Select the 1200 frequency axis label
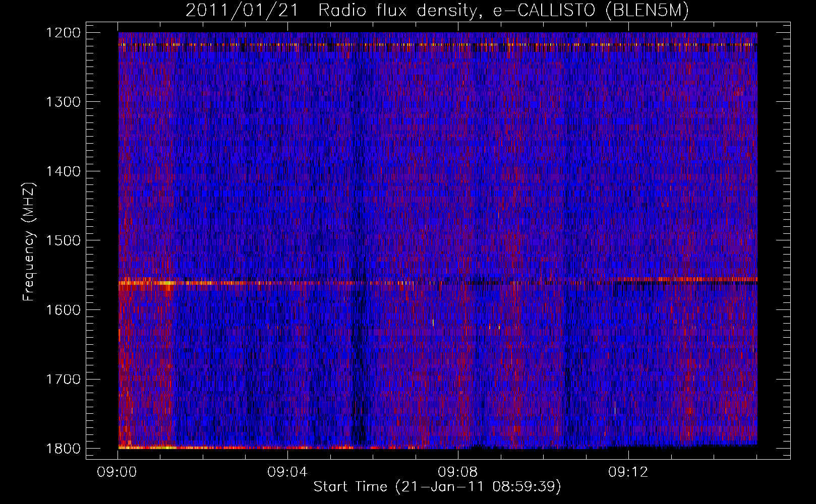The width and height of the screenshot is (816, 504). [x=63, y=33]
